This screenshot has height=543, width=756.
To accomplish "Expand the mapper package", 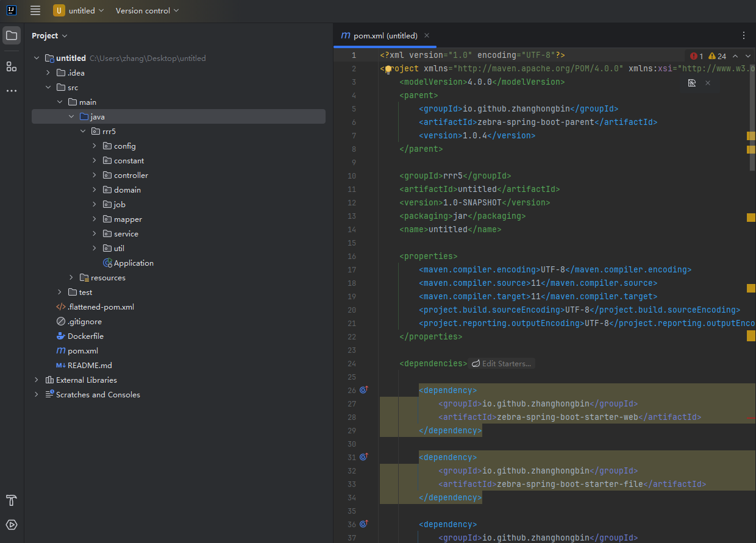I will (94, 219).
